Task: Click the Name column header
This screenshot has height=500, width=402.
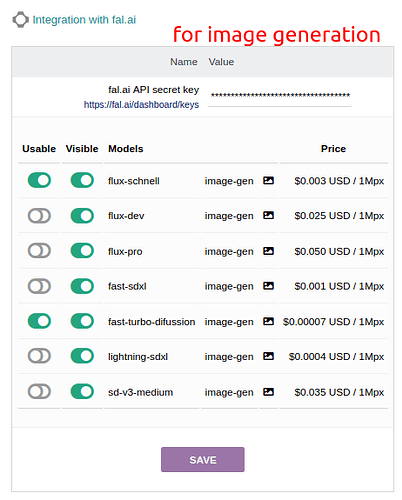Action: (184, 62)
